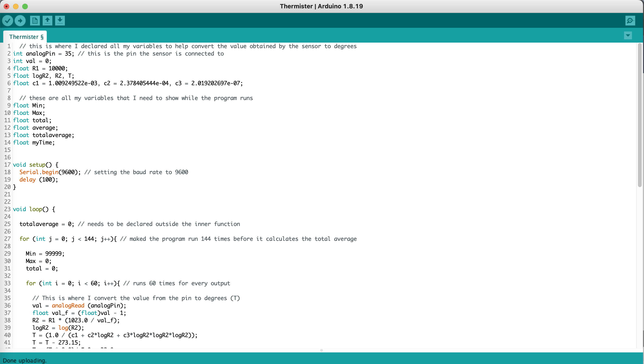Click the Verify checkmark button
Screen dimensions: 644x364
click(7, 21)
